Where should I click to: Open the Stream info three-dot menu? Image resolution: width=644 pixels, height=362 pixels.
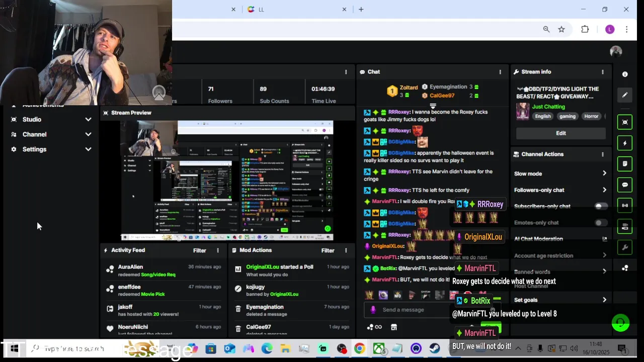603,72
